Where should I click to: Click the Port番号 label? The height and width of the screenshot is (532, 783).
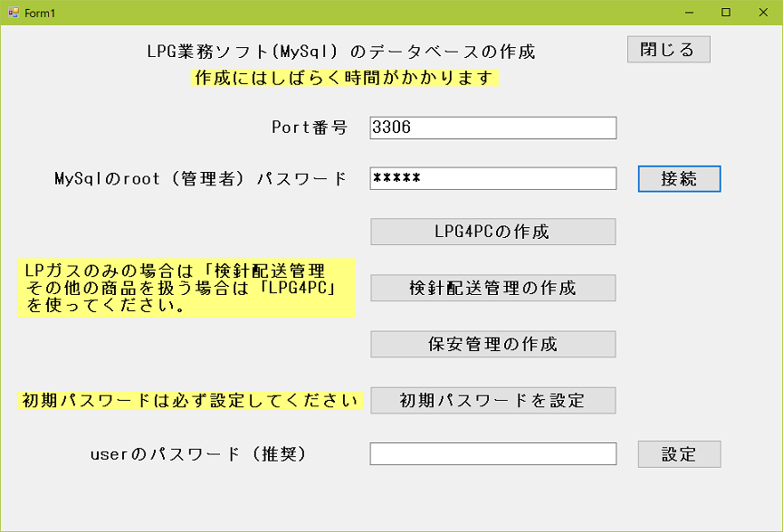(x=310, y=128)
